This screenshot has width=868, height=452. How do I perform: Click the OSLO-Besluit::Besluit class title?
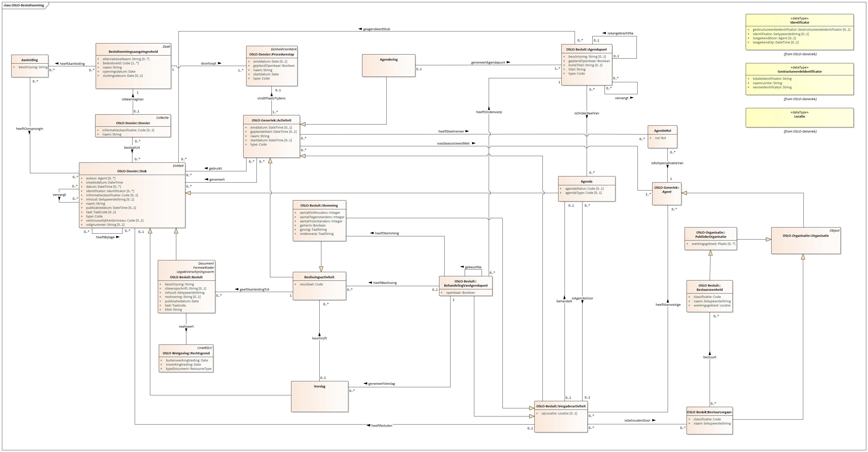pyautogui.click(x=186, y=277)
